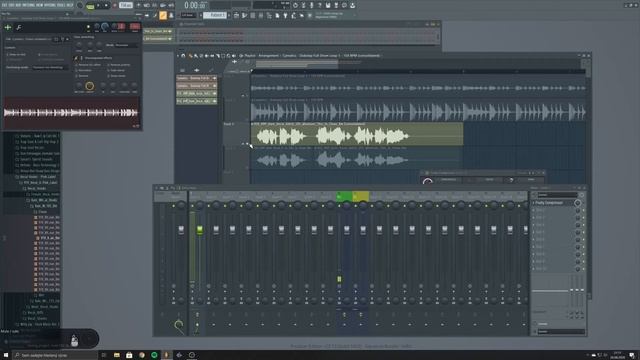Screen dimensions: 640x360
Task: Click the Windows Start button
Action: point(6,355)
